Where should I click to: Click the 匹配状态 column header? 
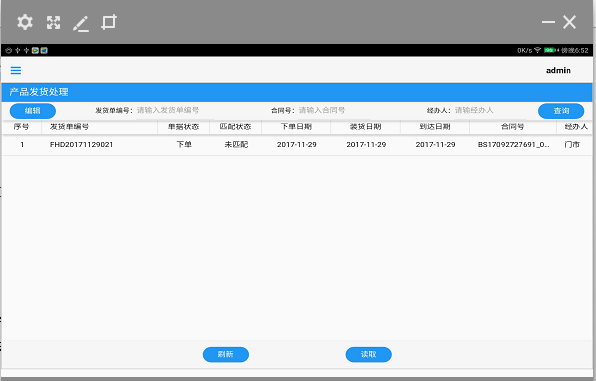[x=236, y=127]
